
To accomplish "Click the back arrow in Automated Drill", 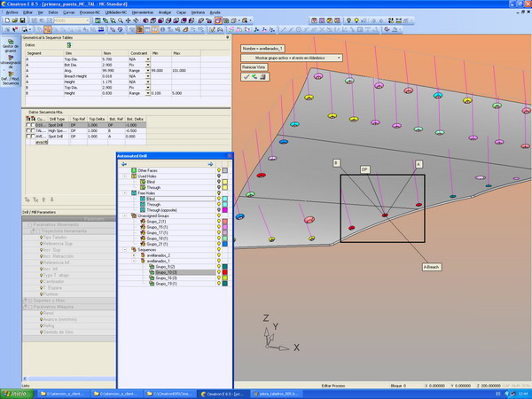I will pyautogui.click(x=125, y=163).
